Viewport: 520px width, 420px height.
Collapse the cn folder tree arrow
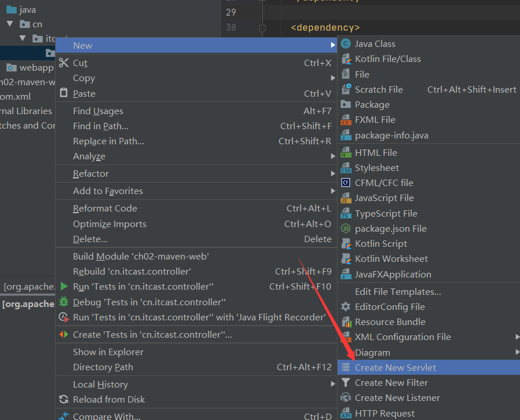[x=10, y=24]
